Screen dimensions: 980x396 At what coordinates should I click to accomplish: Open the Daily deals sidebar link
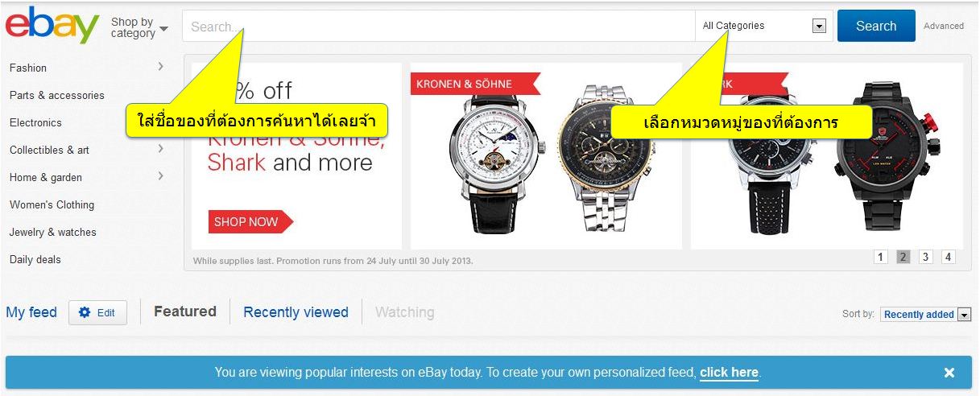pyautogui.click(x=35, y=259)
